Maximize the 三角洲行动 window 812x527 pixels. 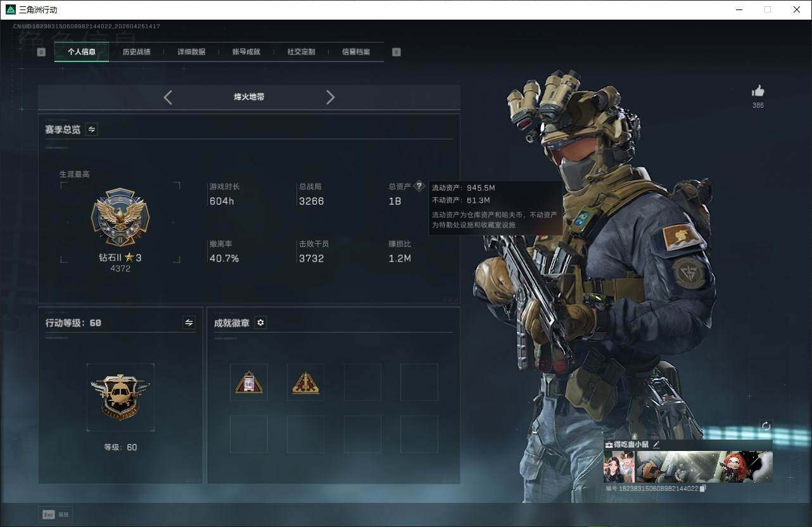coord(768,10)
